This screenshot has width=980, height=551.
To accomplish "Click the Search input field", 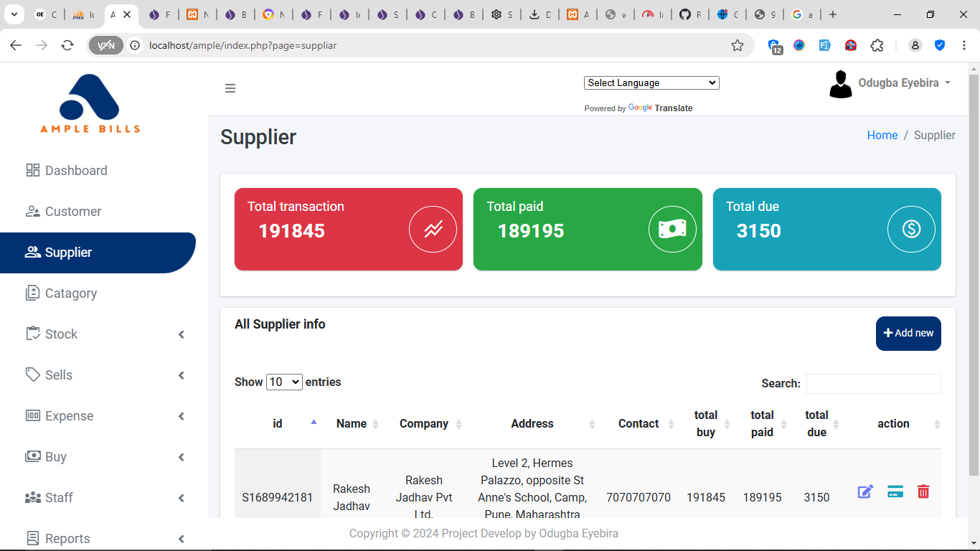I will click(873, 384).
